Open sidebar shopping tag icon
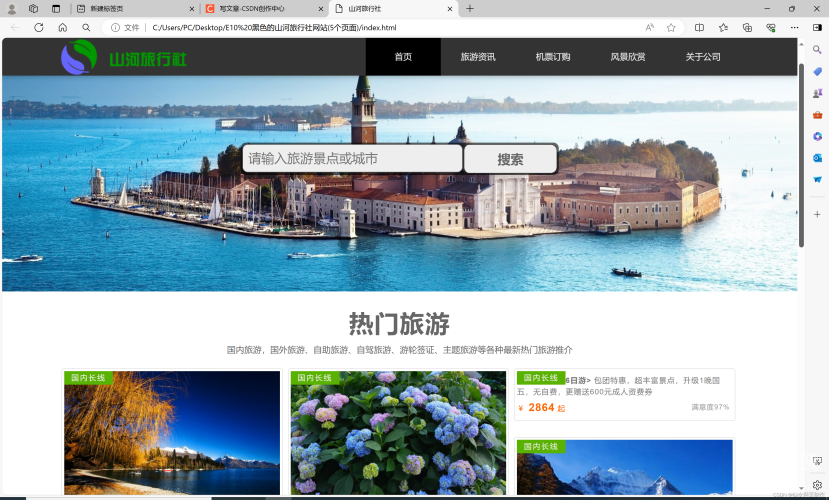Image resolution: width=829 pixels, height=500 pixels. tap(817, 71)
